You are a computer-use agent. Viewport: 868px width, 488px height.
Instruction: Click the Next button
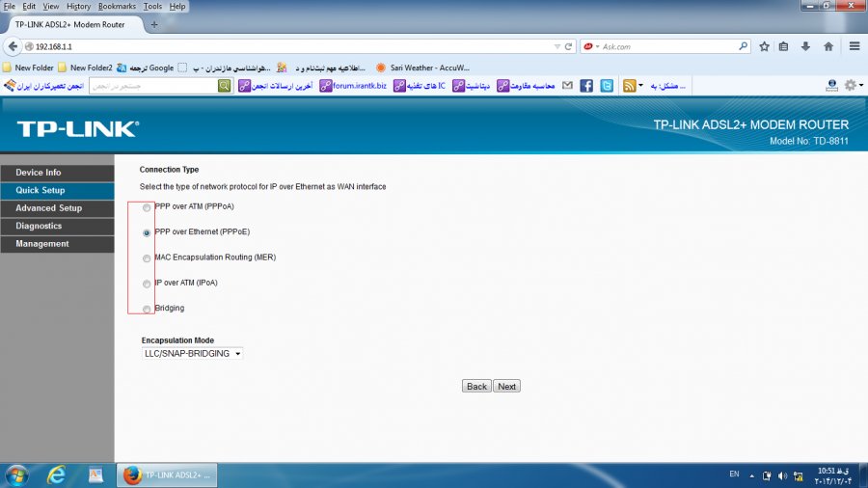pyautogui.click(x=506, y=386)
